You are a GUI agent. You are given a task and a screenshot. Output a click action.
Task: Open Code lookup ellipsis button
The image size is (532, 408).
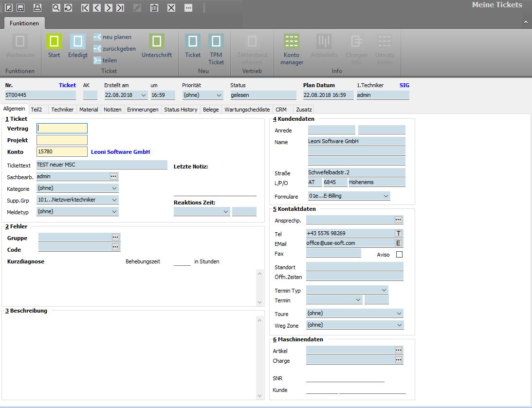click(x=115, y=247)
